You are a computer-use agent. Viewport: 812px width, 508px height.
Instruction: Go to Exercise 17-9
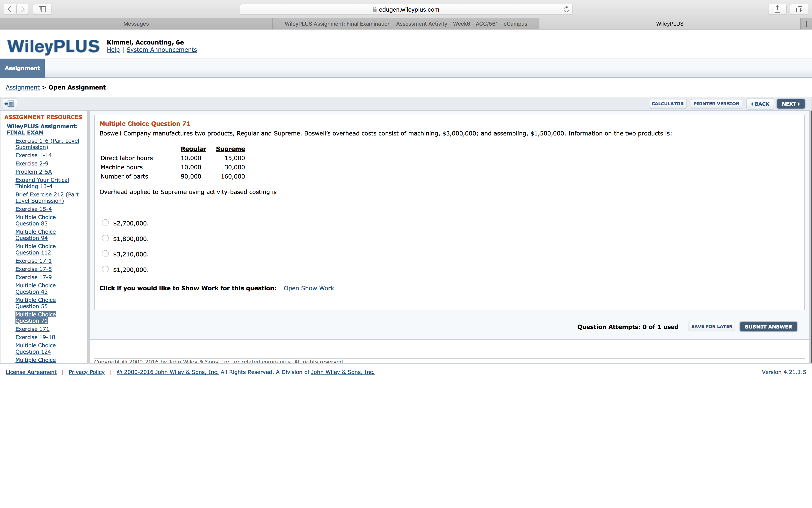click(x=34, y=277)
